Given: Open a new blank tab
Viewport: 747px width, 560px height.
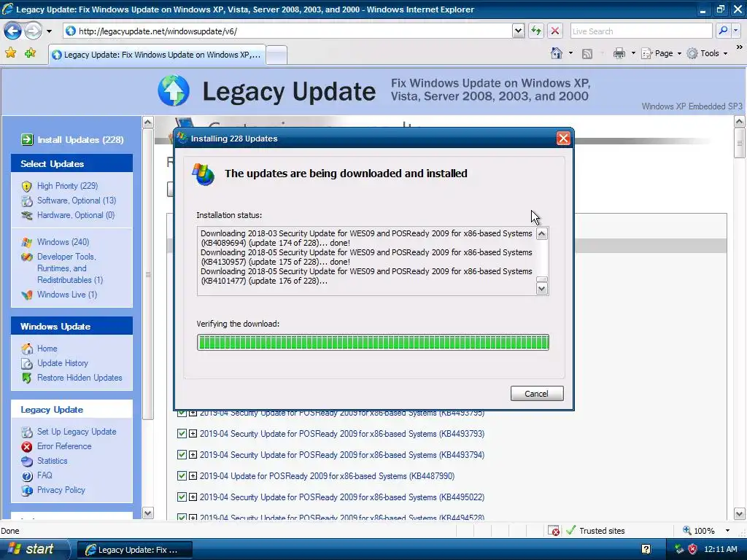Looking at the screenshot, I should pos(276,55).
